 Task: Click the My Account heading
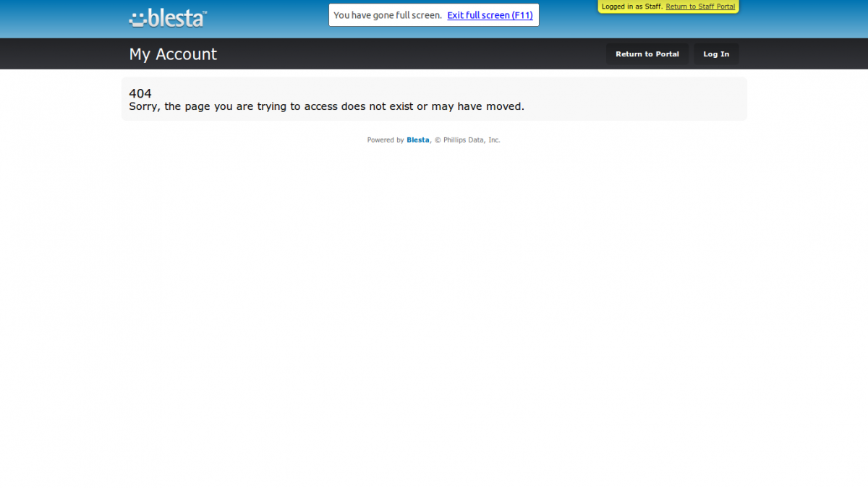[173, 54]
